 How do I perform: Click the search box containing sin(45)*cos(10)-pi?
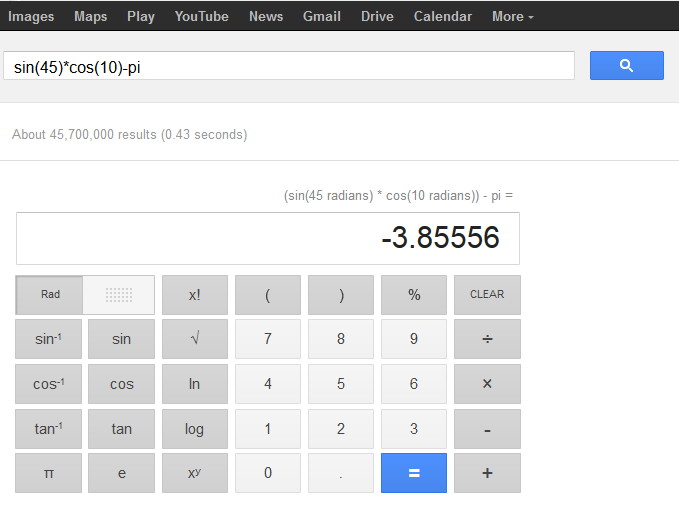(289, 65)
